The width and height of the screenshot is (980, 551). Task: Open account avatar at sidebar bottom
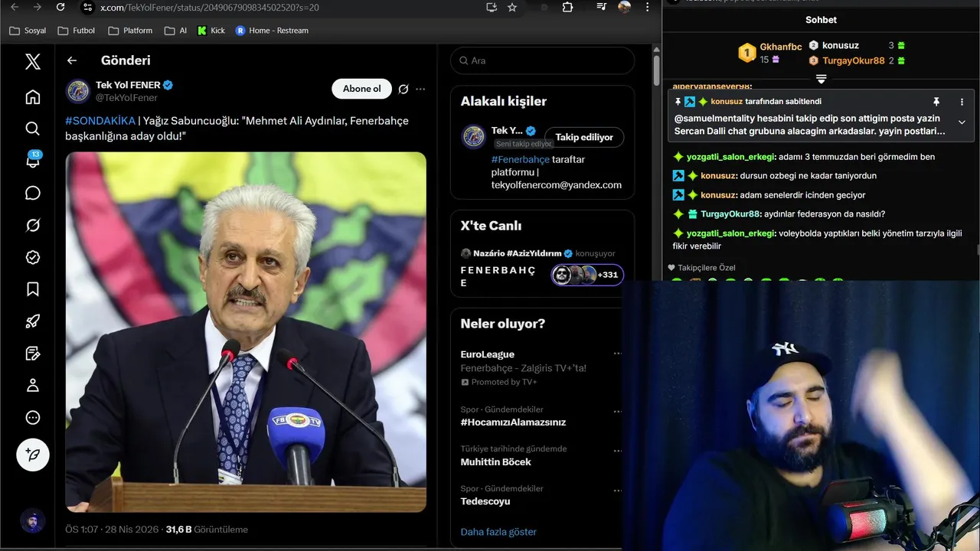click(x=32, y=521)
